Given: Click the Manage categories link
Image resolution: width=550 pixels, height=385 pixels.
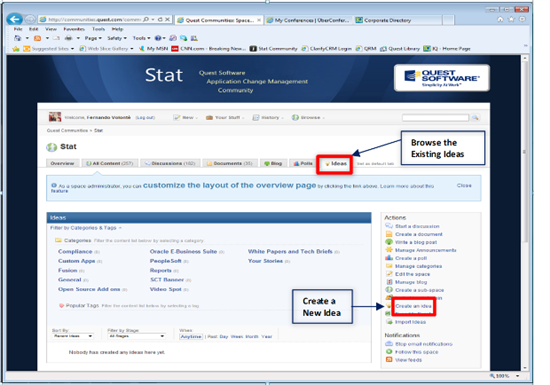Looking at the screenshot, I should (418, 266).
